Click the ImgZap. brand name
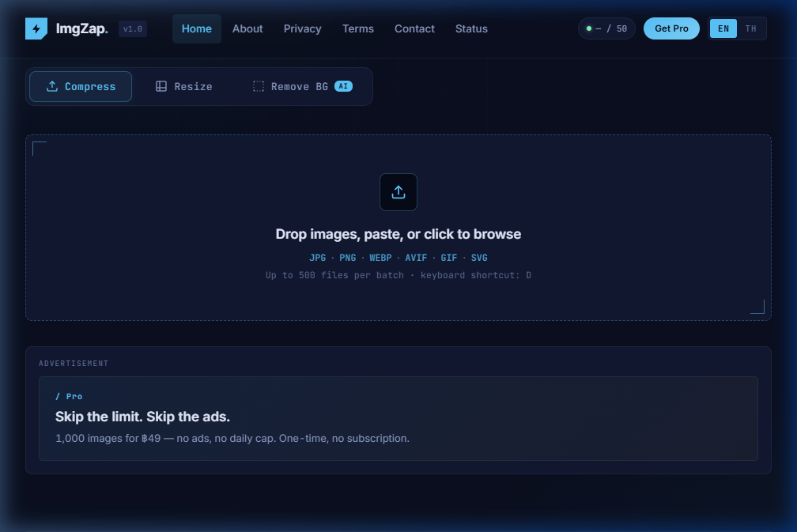This screenshot has height=532, width=797. [x=82, y=28]
